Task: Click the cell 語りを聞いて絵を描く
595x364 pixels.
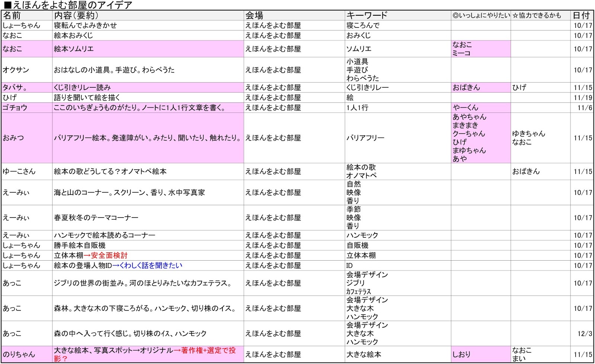Action: [148, 97]
